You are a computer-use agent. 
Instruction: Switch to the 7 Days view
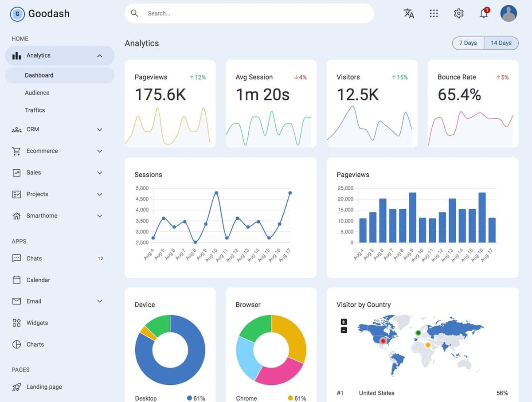(x=468, y=43)
